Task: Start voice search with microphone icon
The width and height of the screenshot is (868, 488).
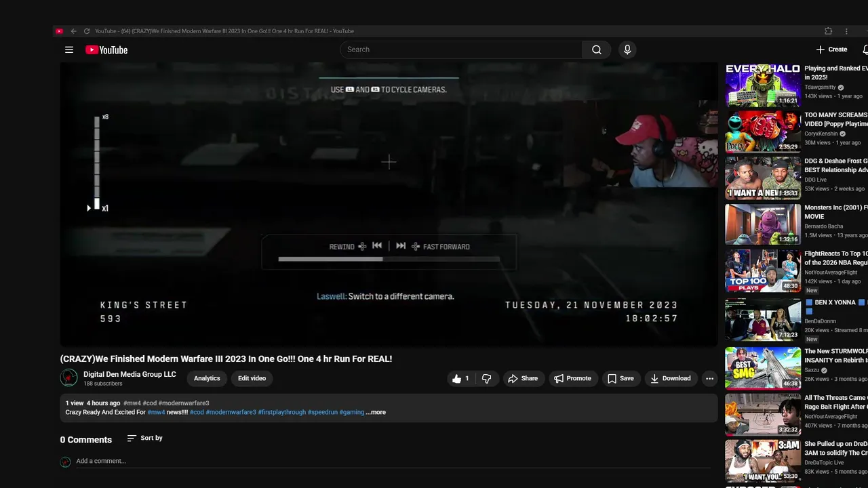Action: pos(627,49)
